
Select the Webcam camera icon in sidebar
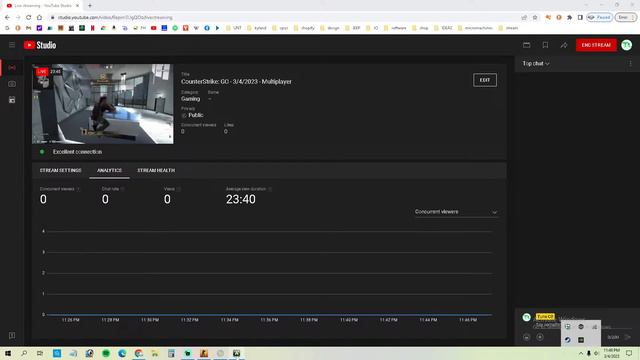[12, 84]
